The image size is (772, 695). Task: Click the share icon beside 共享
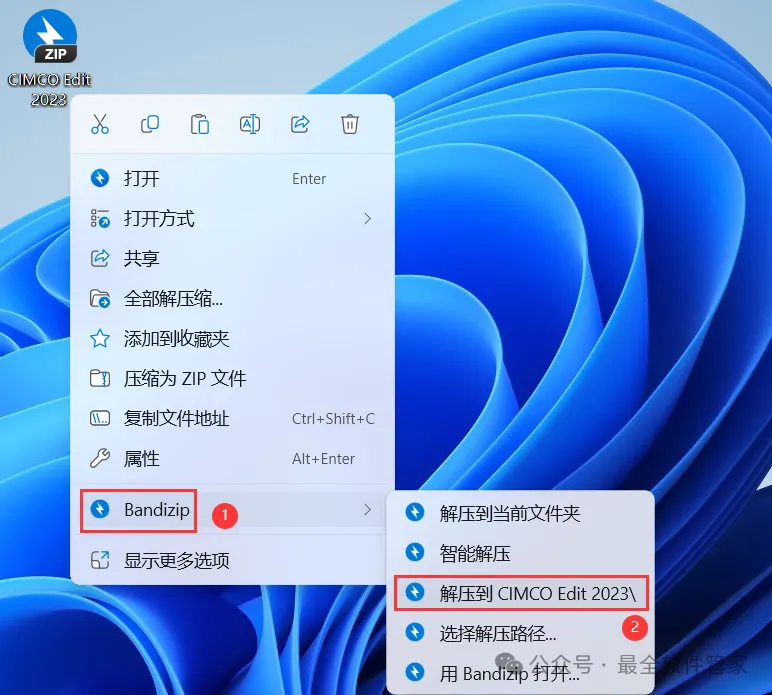pyautogui.click(x=100, y=258)
